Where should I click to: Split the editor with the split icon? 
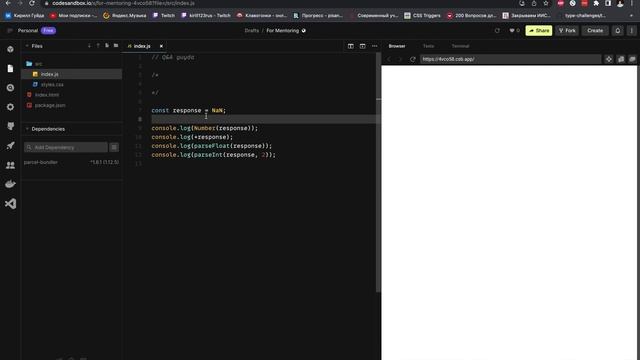point(351,46)
